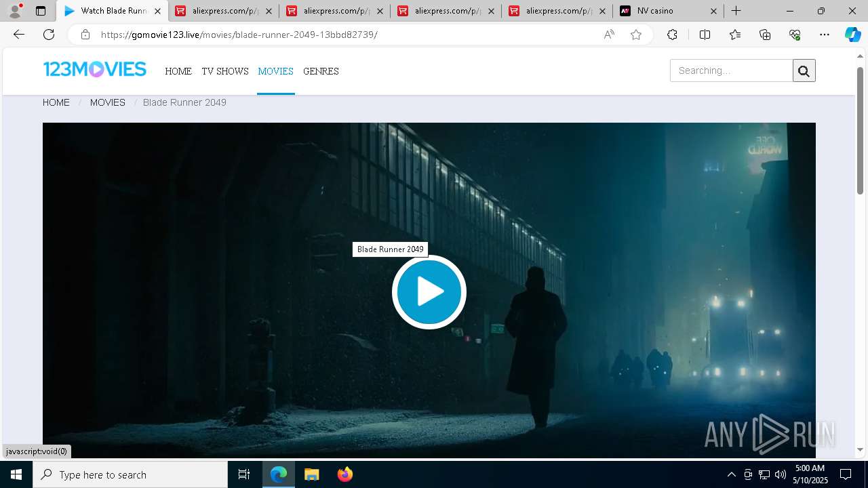Open Settings and more menu
The image size is (868, 488).
click(825, 35)
